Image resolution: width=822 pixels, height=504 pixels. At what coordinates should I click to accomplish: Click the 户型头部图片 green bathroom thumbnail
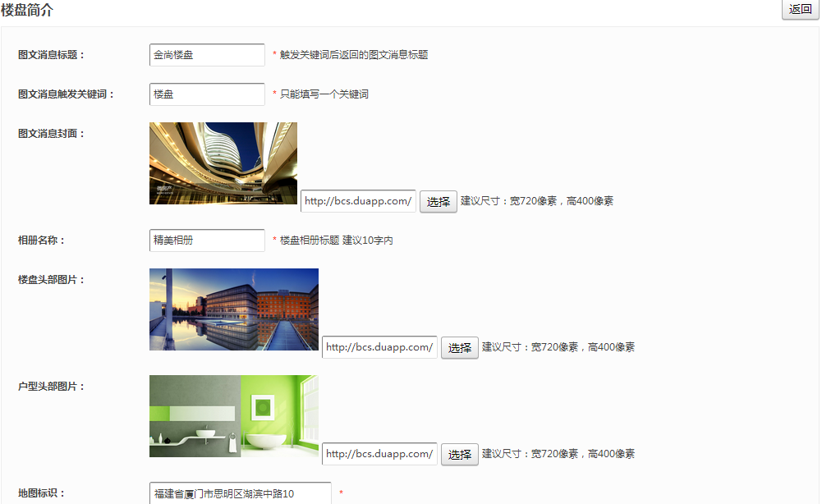pos(233,416)
